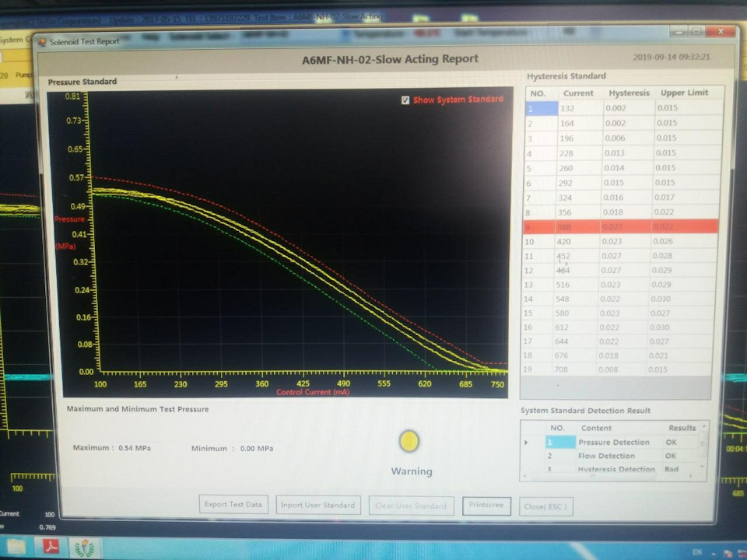Screen dimensions: 747x560
Task: Click the Current column header
Action: click(x=578, y=93)
